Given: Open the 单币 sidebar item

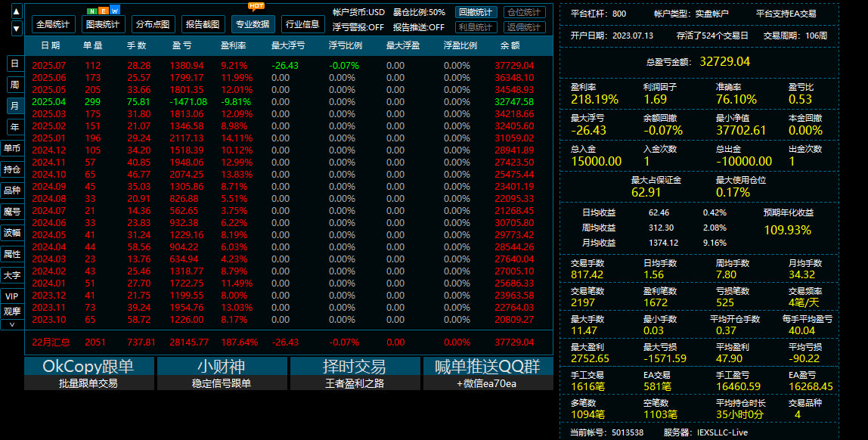Looking at the screenshot, I should point(12,148).
